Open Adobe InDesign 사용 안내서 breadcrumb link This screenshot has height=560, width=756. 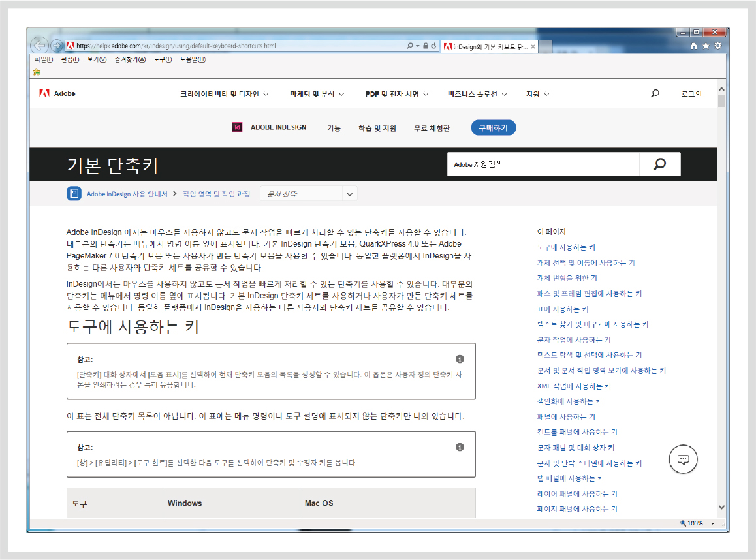[x=127, y=194]
